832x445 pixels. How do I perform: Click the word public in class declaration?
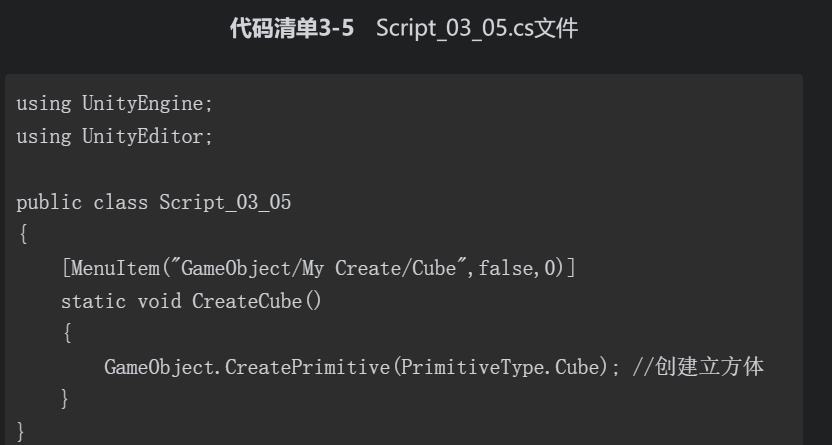[x=49, y=203]
